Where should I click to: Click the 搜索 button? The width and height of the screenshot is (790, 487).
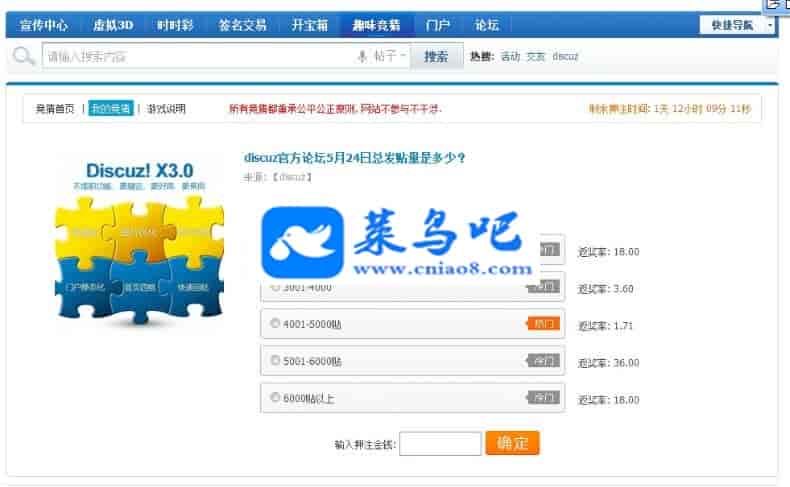(x=436, y=56)
